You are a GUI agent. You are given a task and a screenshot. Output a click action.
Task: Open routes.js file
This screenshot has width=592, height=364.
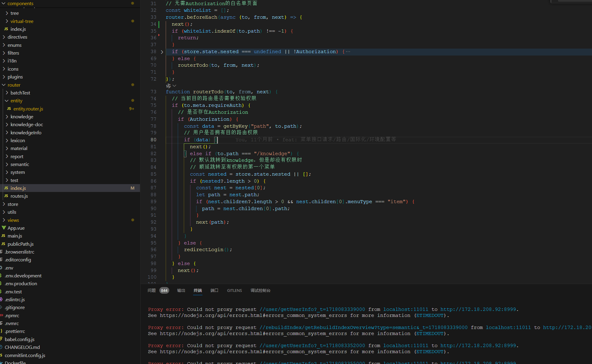pyautogui.click(x=19, y=196)
